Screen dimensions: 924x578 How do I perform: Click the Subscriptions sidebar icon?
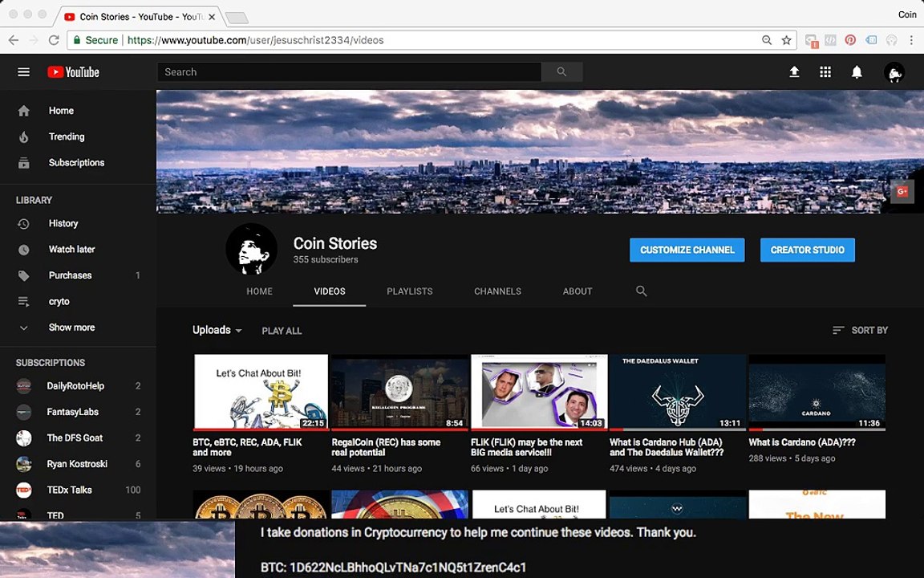23,163
